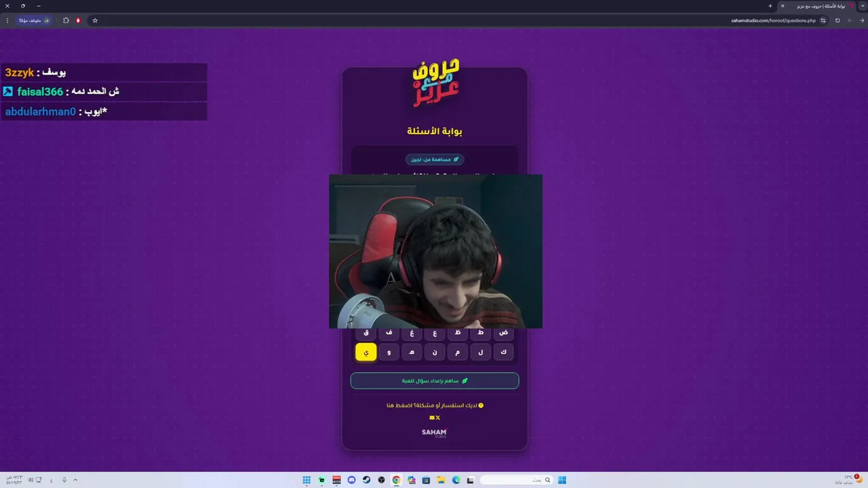Click the faisal366 chat badge icon

coord(8,91)
